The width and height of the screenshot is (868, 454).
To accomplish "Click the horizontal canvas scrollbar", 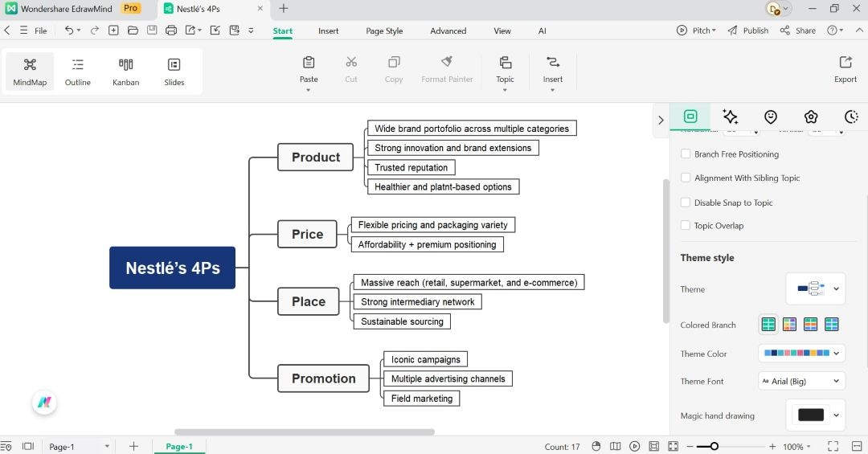I will pyautogui.click(x=305, y=432).
